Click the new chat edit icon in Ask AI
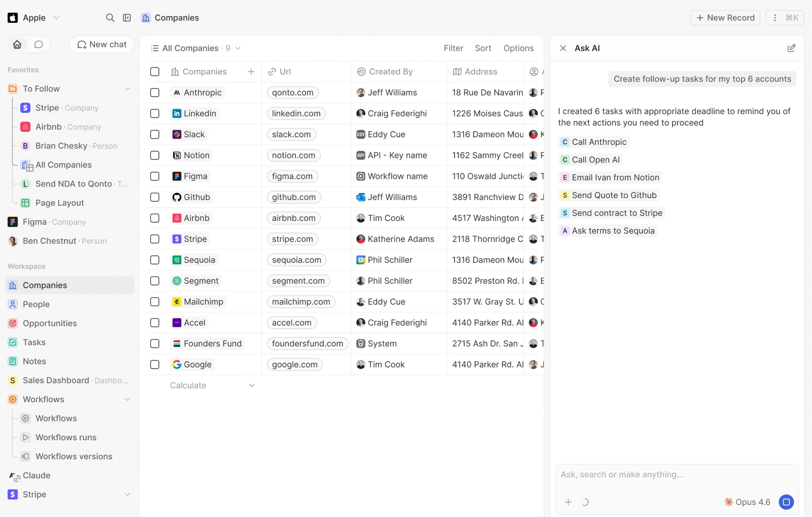 pos(791,48)
